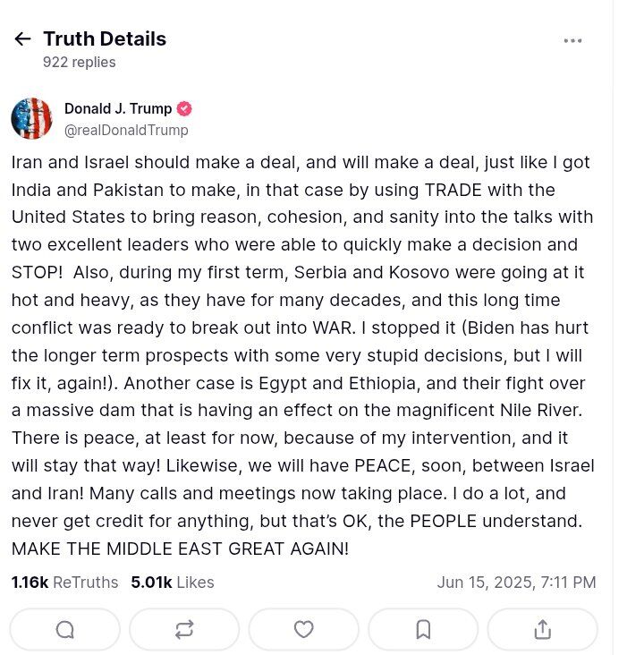Open the @realDonaldTrump handle link
Screen dimensions: 644x655
[126, 131]
